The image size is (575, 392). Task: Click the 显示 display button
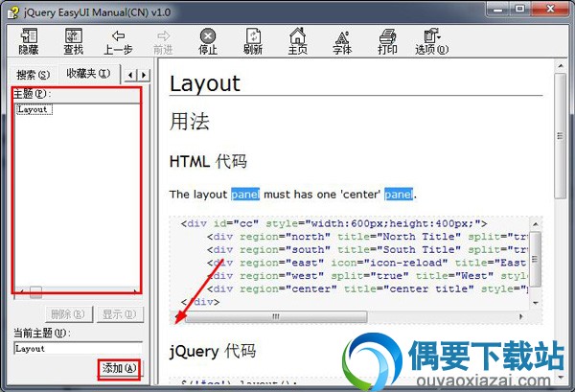tap(120, 314)
